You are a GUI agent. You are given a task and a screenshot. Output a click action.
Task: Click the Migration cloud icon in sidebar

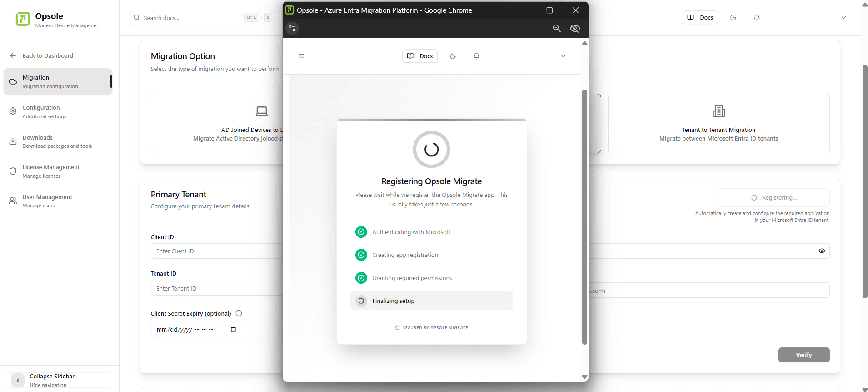(x=13, y=82)
